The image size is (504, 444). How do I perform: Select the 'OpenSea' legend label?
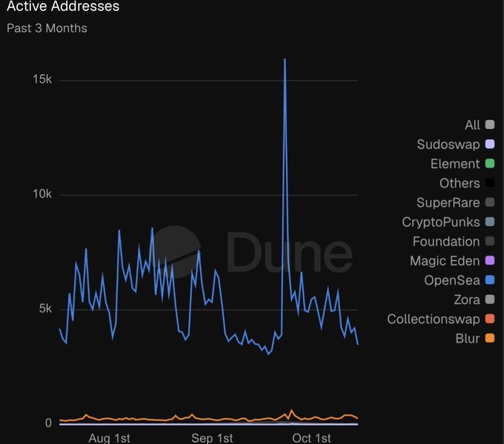tap(452, 281)
